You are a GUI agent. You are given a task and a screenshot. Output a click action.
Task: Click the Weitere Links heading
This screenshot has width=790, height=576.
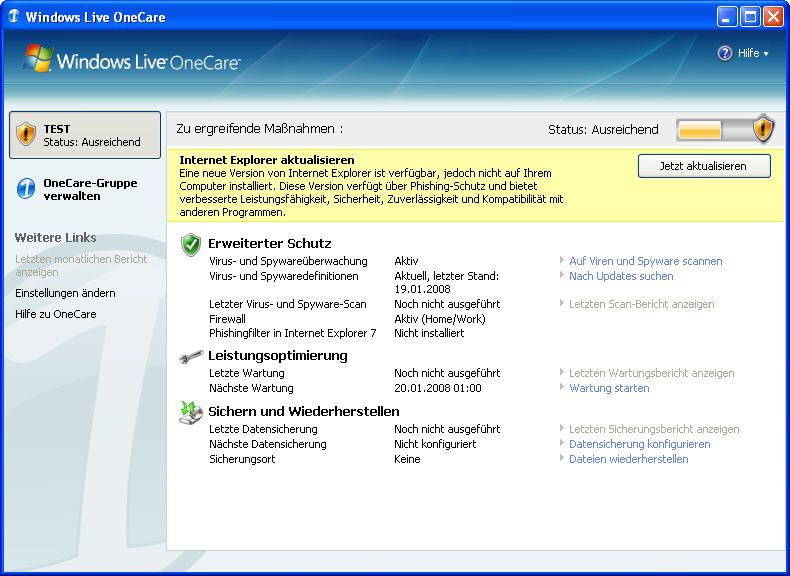click(55, 237)
